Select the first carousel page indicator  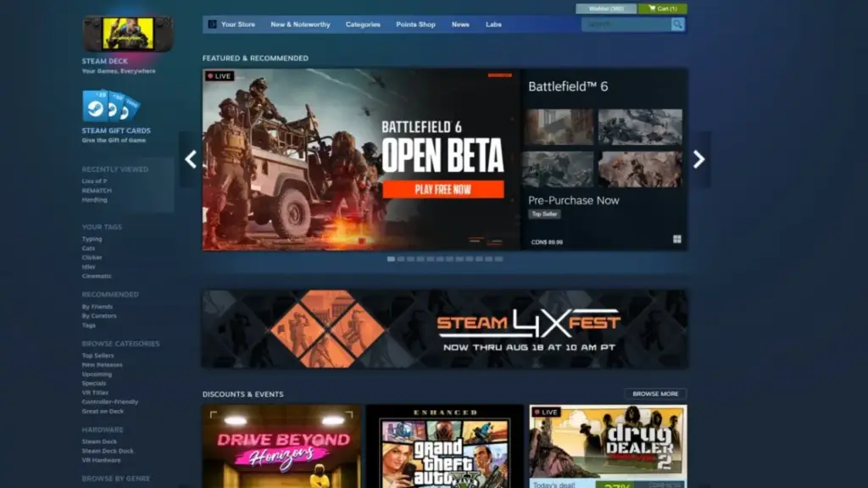tap(391, 259)
